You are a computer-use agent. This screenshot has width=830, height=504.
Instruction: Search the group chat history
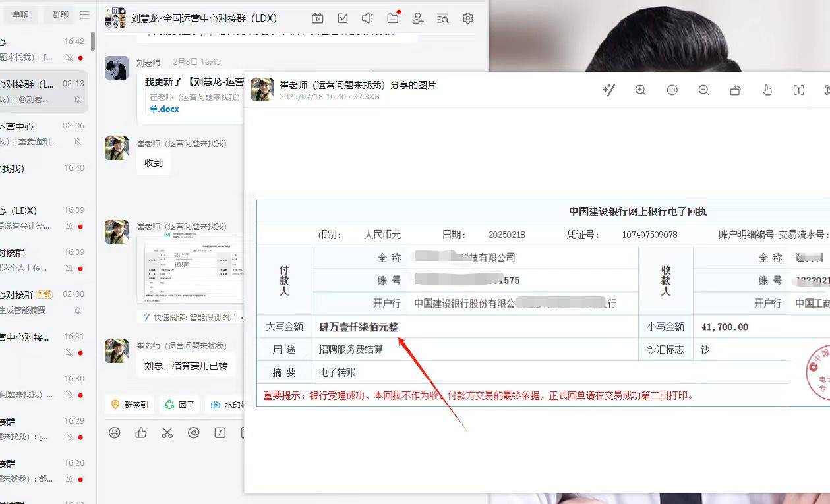pos(442,18)
